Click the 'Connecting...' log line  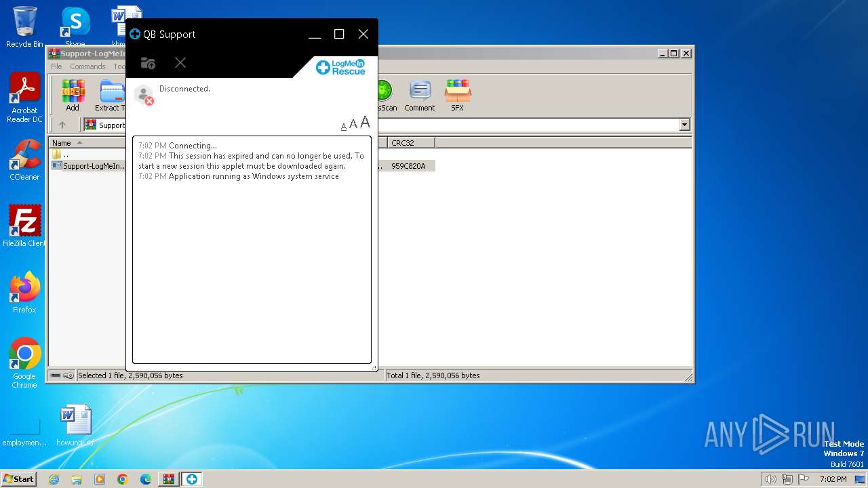pyautogui.click(x=193, y=146)
